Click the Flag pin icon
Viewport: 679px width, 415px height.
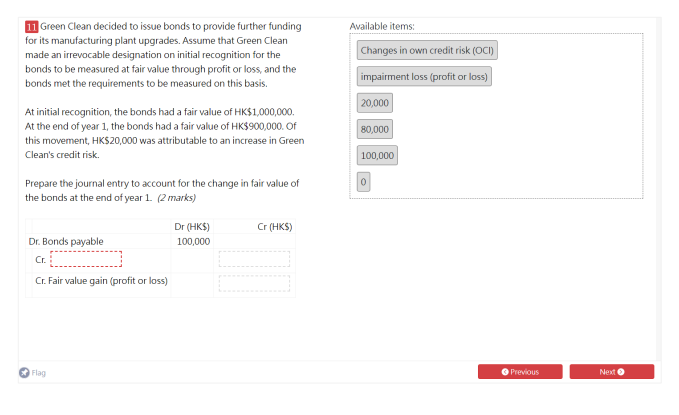[x=24, y=373]
